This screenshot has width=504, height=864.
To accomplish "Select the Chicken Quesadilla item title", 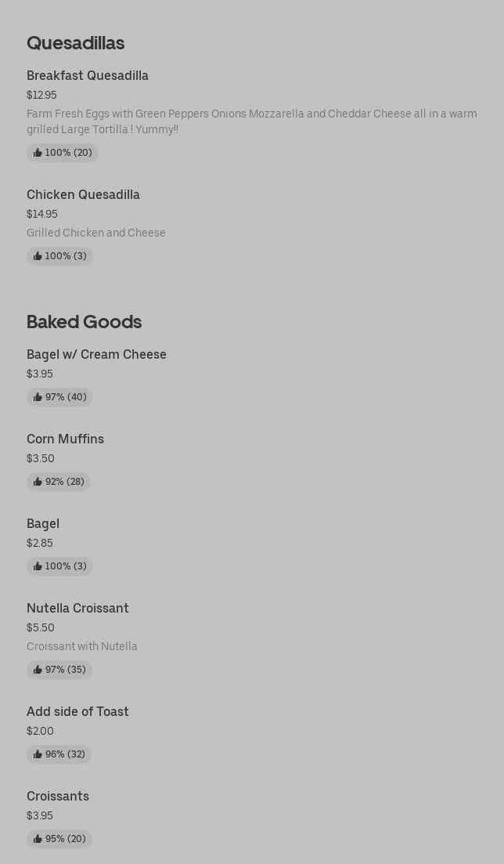I will (83, 195).
